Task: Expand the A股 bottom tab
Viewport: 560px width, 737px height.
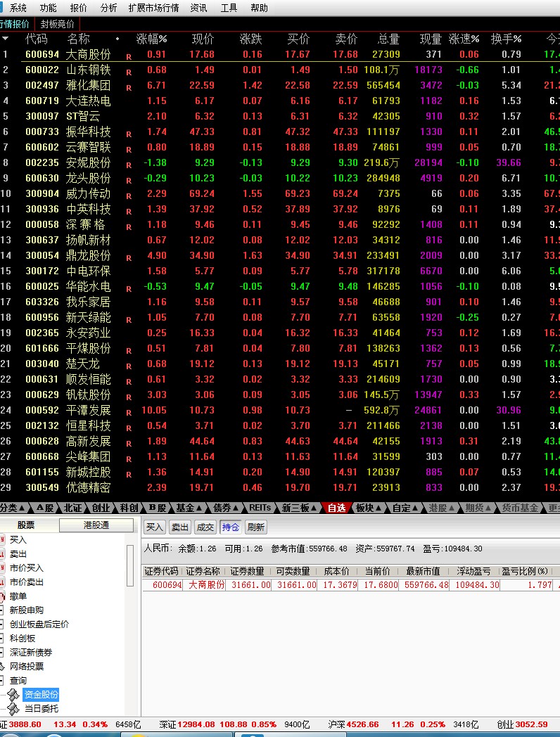Action: (45, 508)
